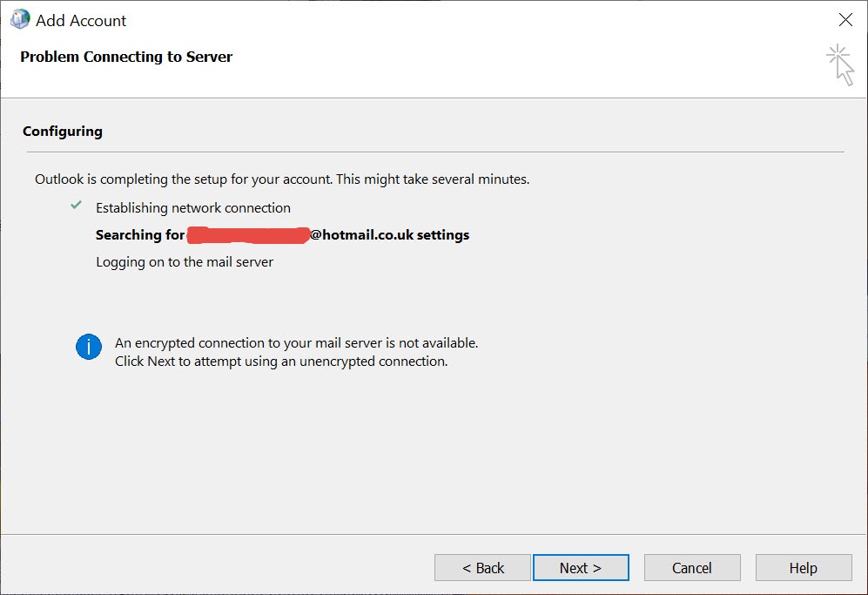Click the Next button to use unencrypted connection
The width and height of the screenshot is (868, 595).
point(581,567)
